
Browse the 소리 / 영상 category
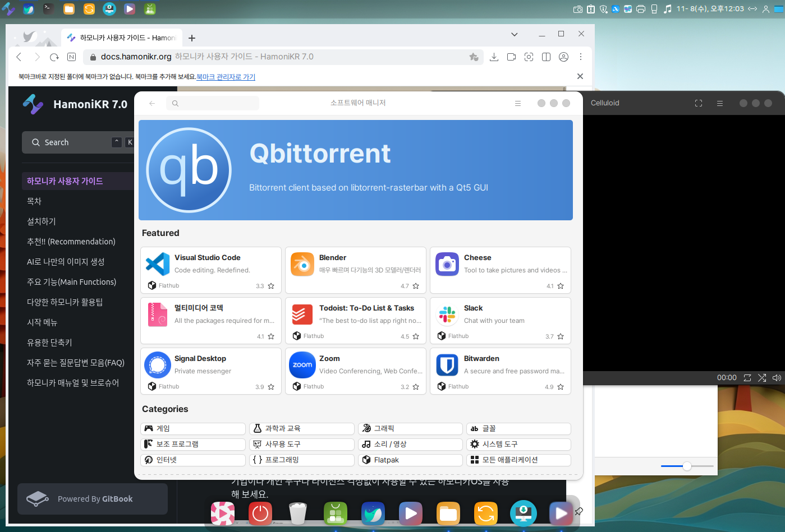[x=410, y=444]
